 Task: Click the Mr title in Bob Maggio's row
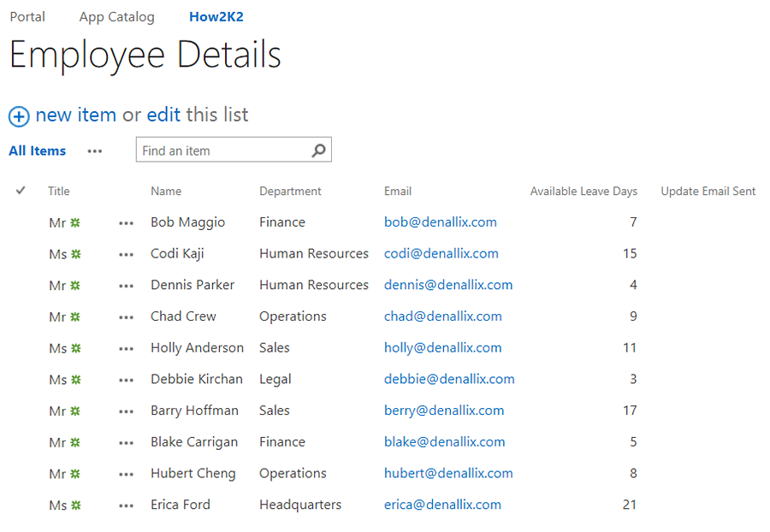[x=57, y=223]
